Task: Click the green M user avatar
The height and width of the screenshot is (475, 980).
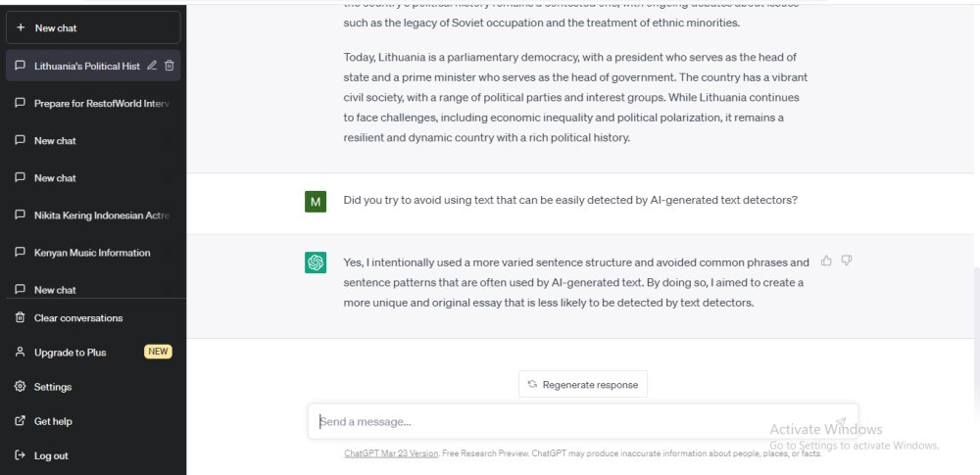Action: click(x=316, y=201)
